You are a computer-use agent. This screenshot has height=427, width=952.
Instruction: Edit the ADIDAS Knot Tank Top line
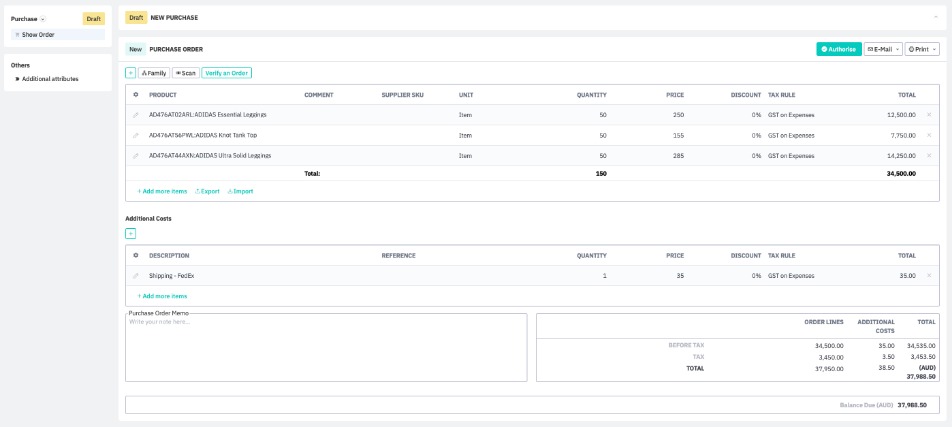(136, 135)
